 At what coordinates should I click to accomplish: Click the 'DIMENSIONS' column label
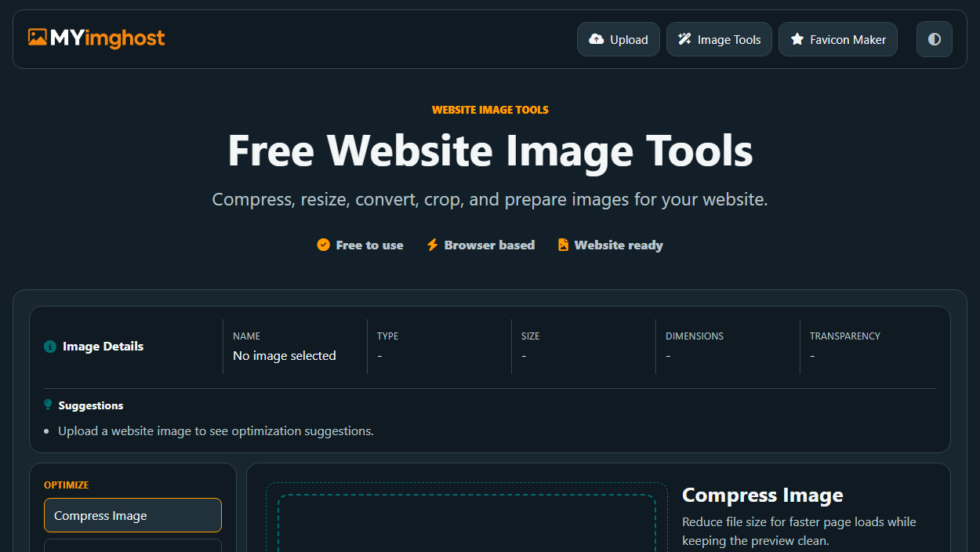pyautogui.click(x=695, y=336)
